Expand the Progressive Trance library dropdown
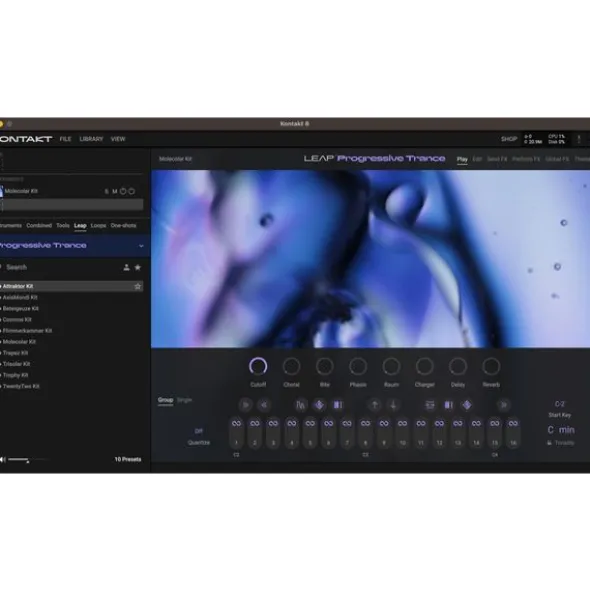The width and height of the screenshot is (590, 591). [141, 246]
